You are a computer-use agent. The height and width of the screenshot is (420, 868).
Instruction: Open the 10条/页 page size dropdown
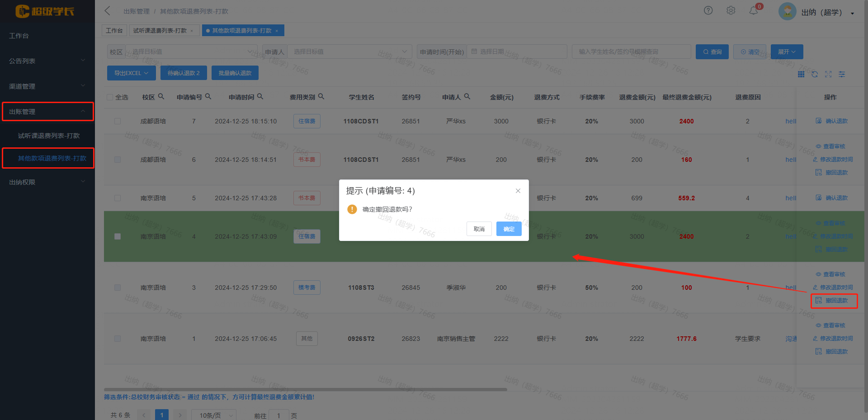click(214, 415)
